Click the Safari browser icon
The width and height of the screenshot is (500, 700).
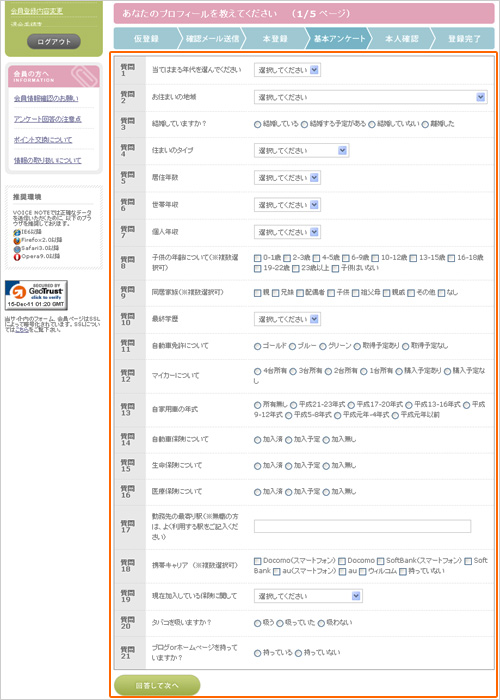(x=17, y=248)
